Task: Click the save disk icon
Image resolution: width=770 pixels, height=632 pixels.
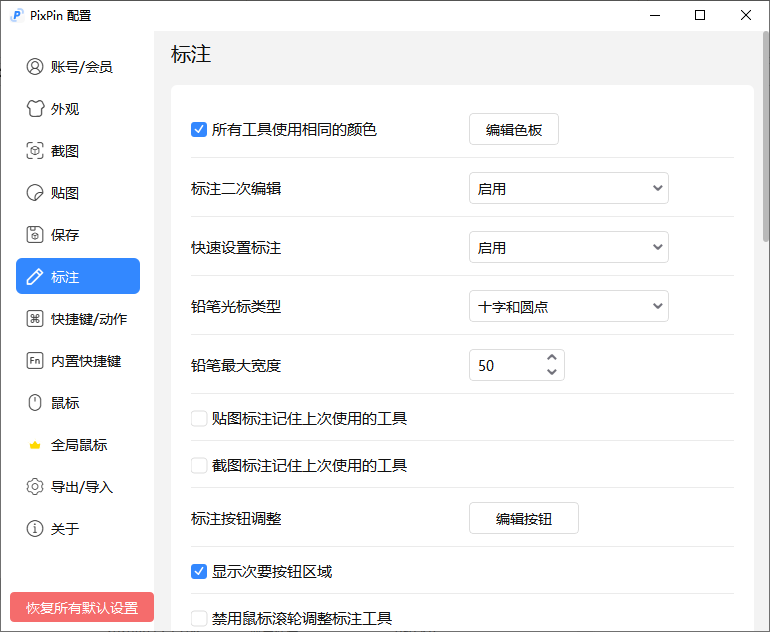Action: [35, 235]
